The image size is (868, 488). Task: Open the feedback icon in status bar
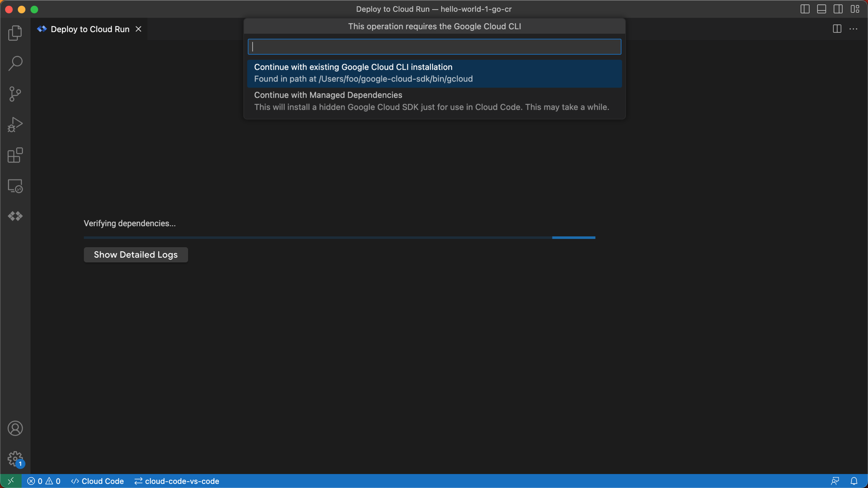click(x=835, y=481)
